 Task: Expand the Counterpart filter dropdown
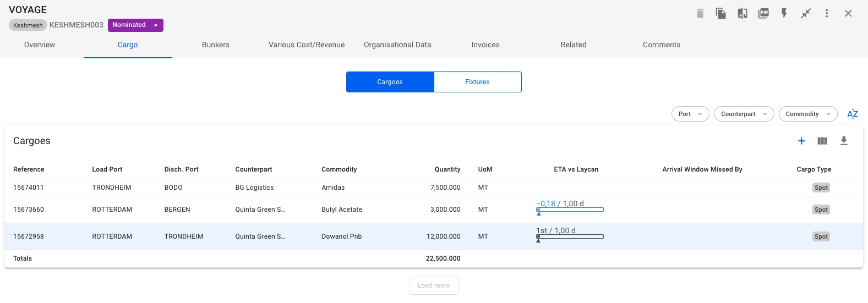click(744, 114)
